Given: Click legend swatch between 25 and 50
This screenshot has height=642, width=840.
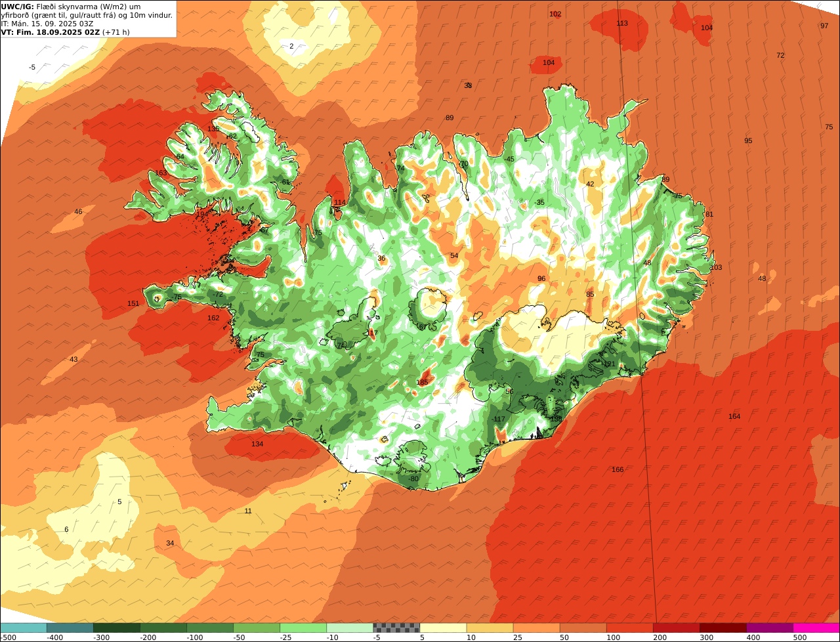Looking at the screenshot, I should pos(535,628).
